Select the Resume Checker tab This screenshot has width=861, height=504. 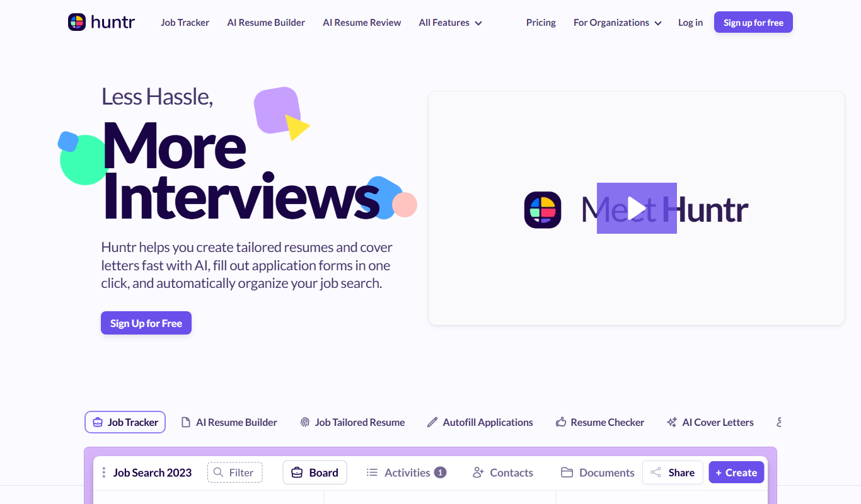(x=600, y=422)
